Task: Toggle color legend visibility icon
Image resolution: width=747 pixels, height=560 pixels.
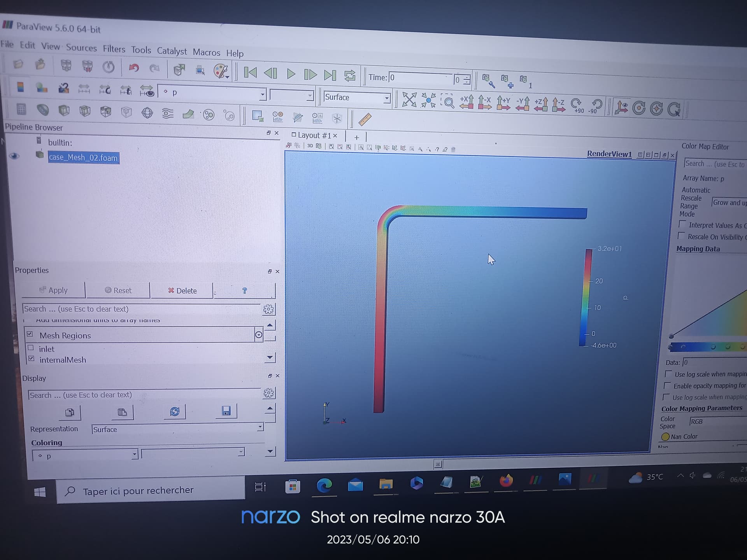Action: (x=21, y=87)
